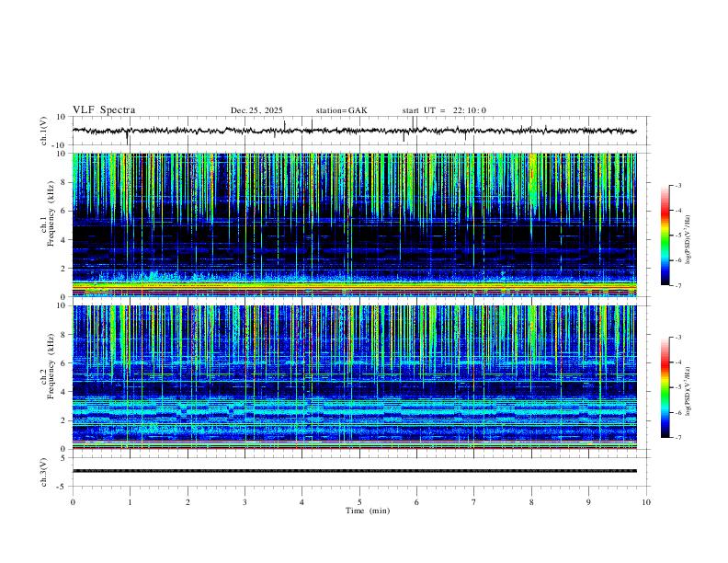Click the ch.1 spectrogram color scale bar
The width and height of the screenshot is (728, 563).
[x=665, y=236]
